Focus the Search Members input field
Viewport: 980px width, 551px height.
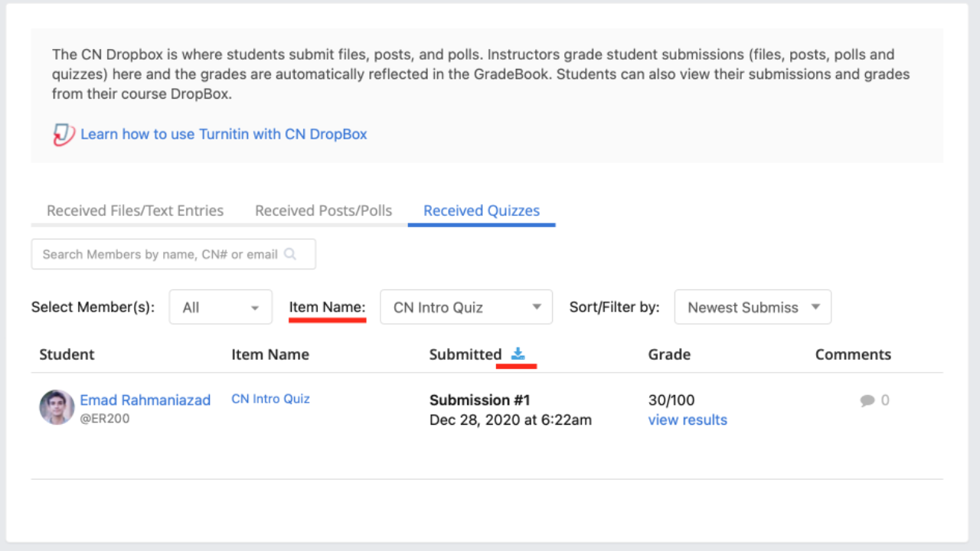point(173,254)
